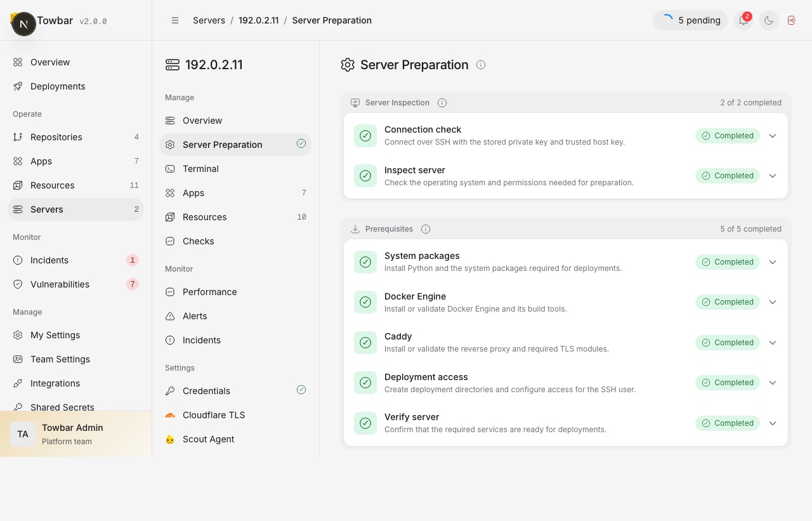
Task: Click the Server Inspection info icon
Action: point(442,103)
